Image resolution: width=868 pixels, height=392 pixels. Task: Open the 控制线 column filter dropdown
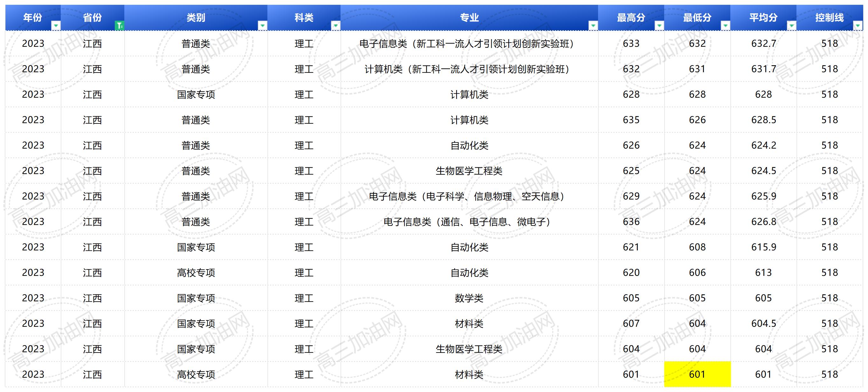[858, 26]
